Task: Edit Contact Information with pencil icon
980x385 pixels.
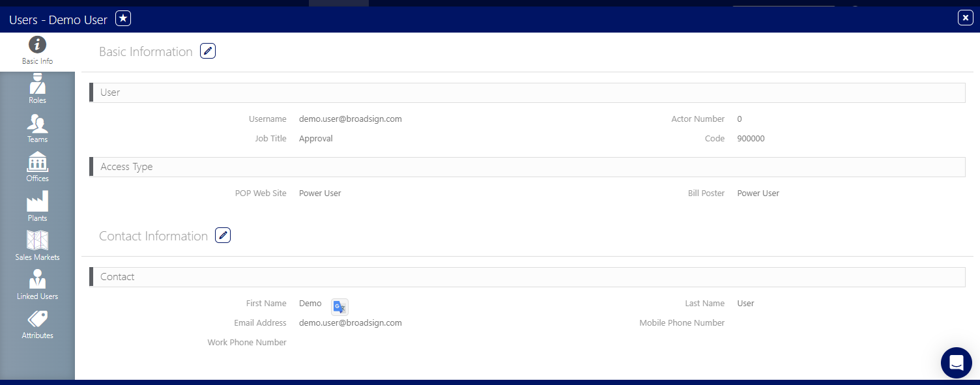Action: tap(223, 235)
